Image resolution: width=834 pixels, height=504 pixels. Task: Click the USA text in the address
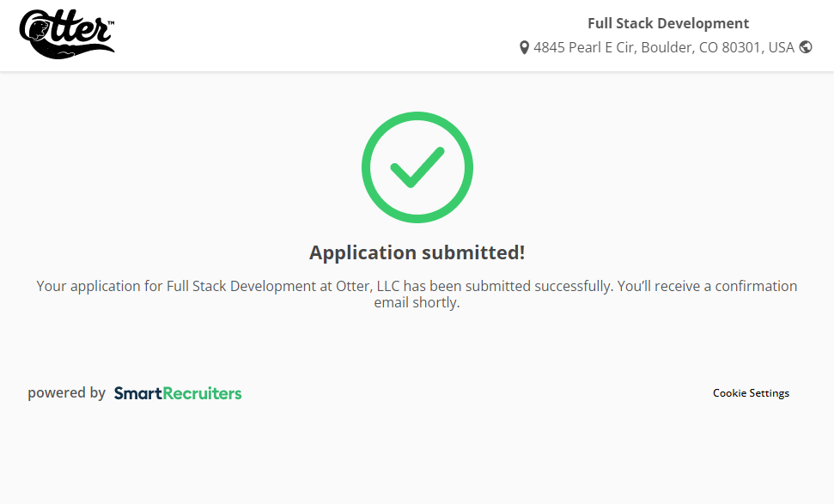click(x=781, y=48)
